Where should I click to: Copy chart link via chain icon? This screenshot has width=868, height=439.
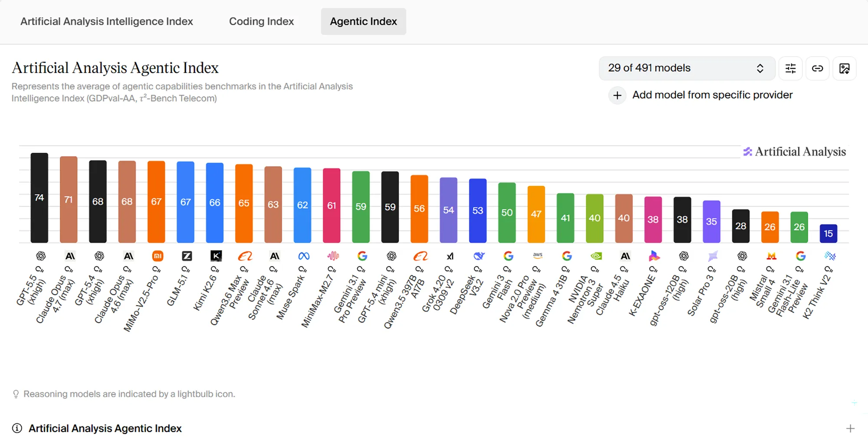pyautogui.click(x=817, y=68)
